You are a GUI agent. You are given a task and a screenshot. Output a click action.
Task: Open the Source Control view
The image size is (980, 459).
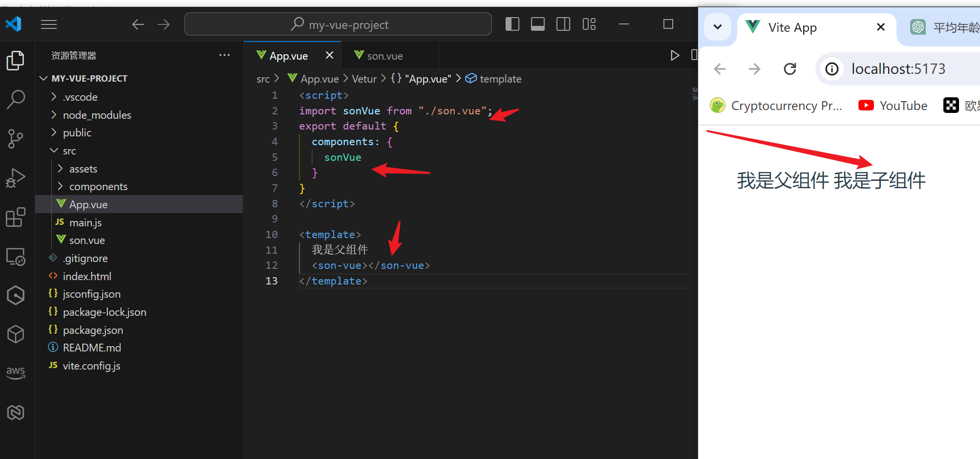tap(16, 139)
